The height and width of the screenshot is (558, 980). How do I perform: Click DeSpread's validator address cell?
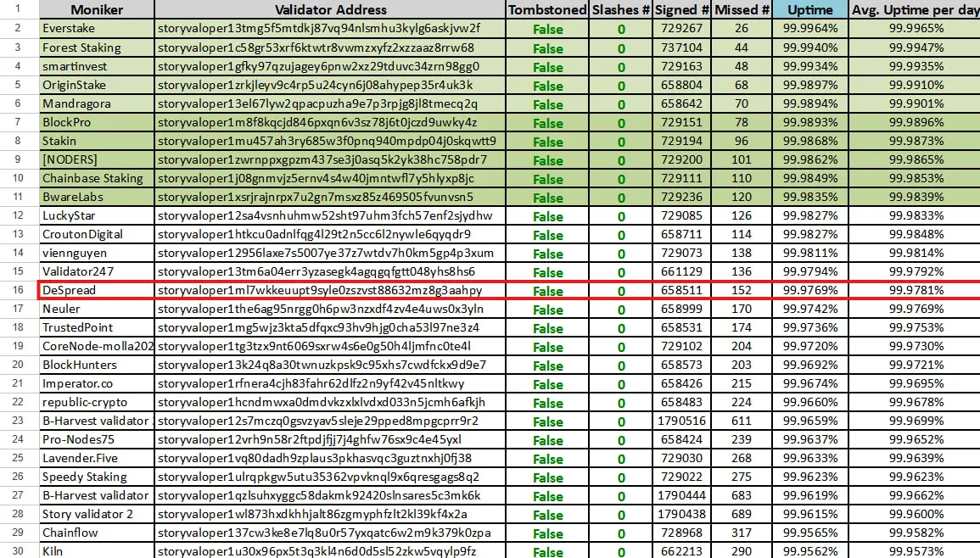pyautogui.click(x=330, y=290)
